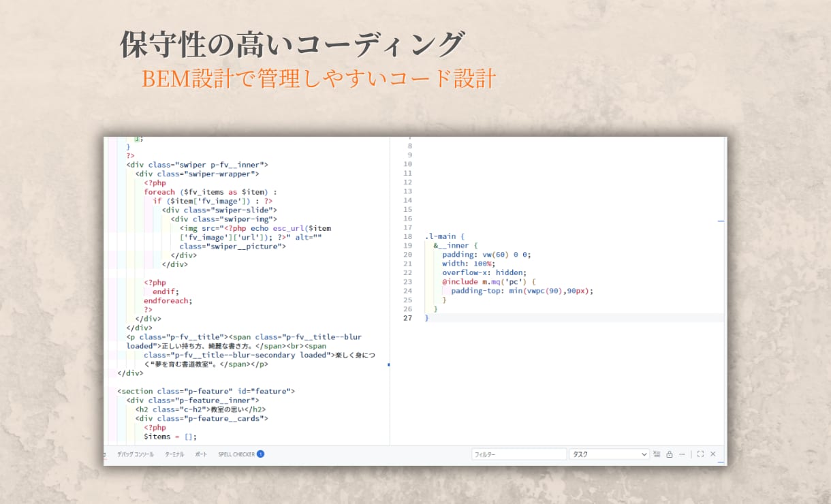
Task: Click the "$items = [];" line
Action: pyautogui.click(x=170, y=437)
